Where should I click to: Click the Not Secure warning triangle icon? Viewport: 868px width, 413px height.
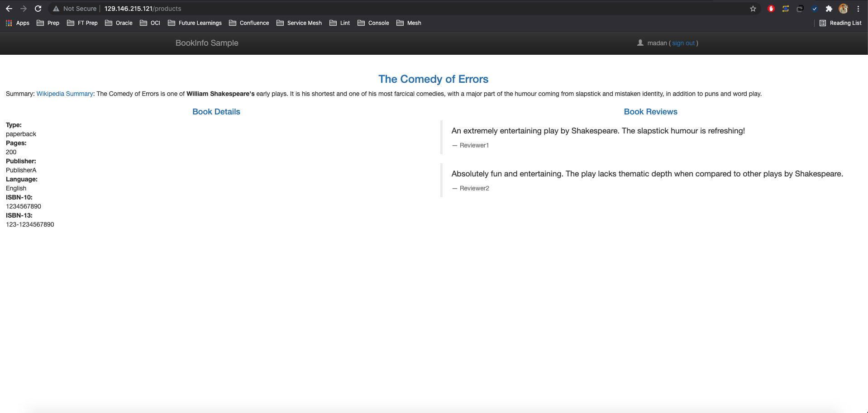point(56,9)
